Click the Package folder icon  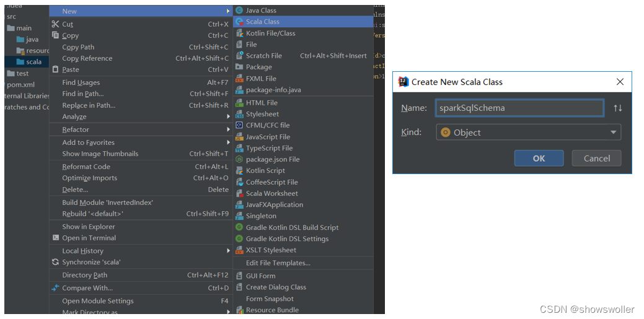click(239, 67)
